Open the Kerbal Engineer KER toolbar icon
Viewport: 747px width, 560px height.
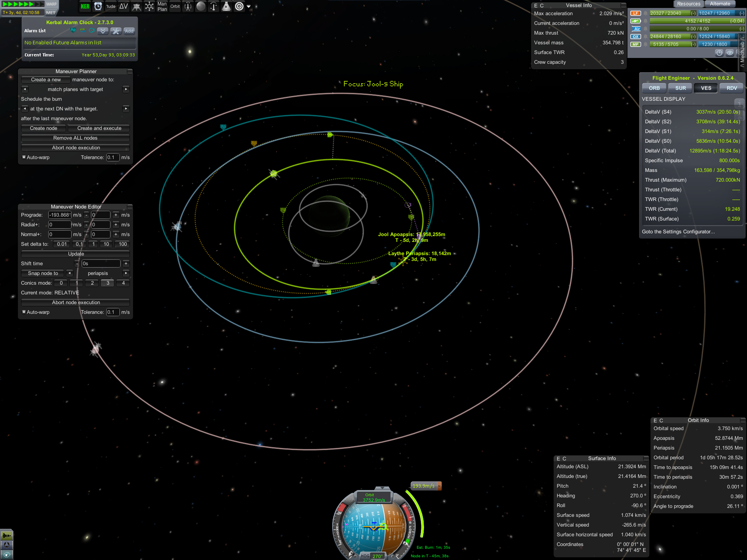point(85,6)
